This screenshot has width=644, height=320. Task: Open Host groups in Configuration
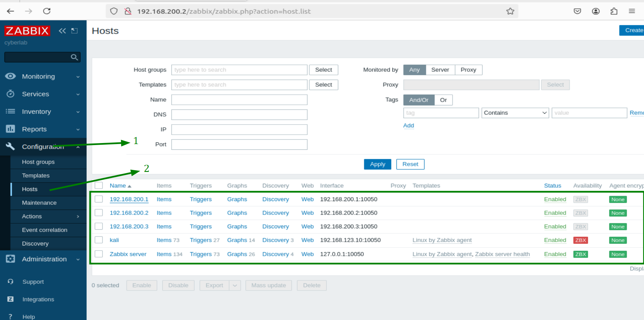coord(48,162)
